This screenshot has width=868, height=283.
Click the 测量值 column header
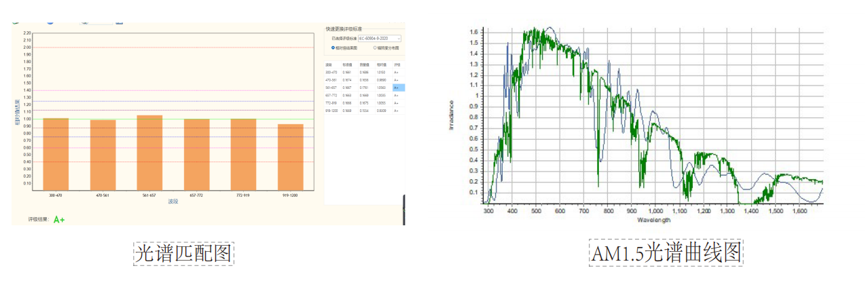pos(364,64)
